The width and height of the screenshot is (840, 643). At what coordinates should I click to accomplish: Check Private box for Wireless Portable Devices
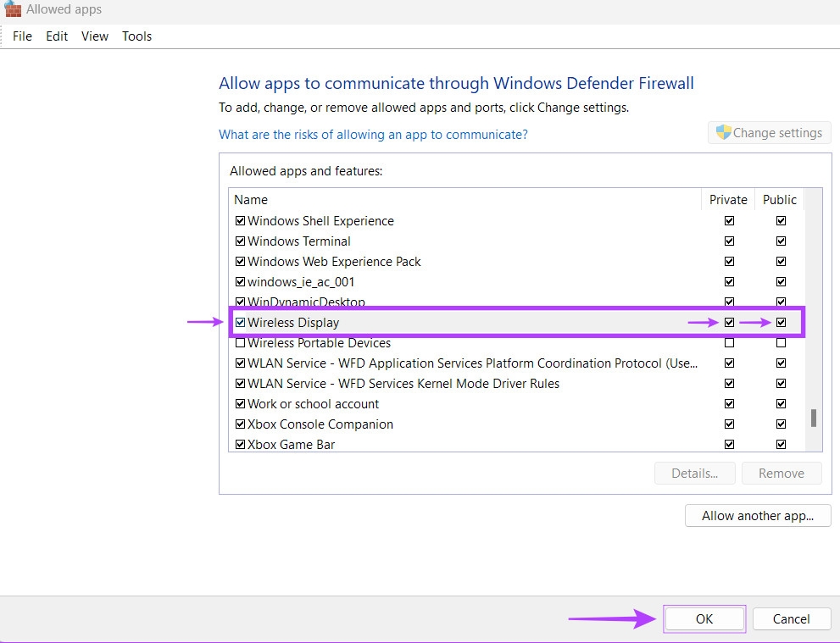(x=729, y=343)
